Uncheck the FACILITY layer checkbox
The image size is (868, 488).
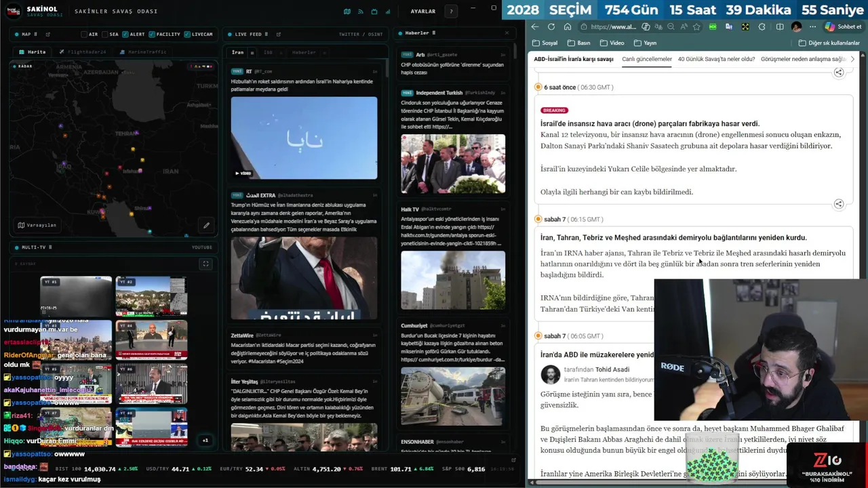pos(152,34)
